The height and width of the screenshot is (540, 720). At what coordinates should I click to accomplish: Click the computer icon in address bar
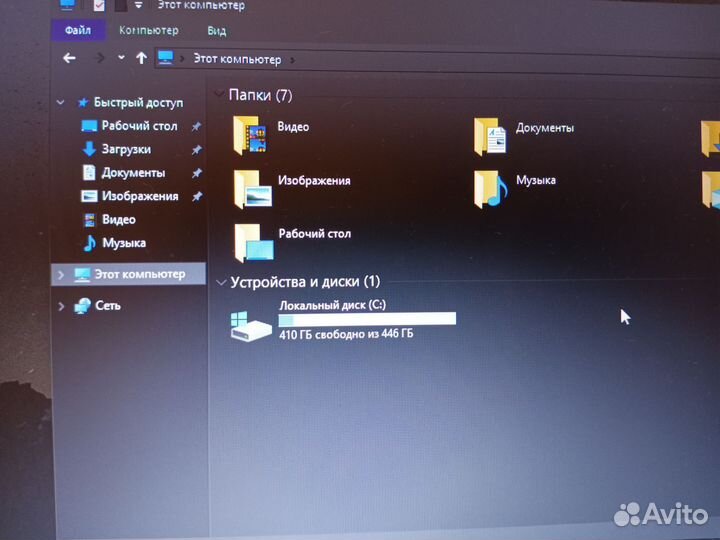point(165,58)
